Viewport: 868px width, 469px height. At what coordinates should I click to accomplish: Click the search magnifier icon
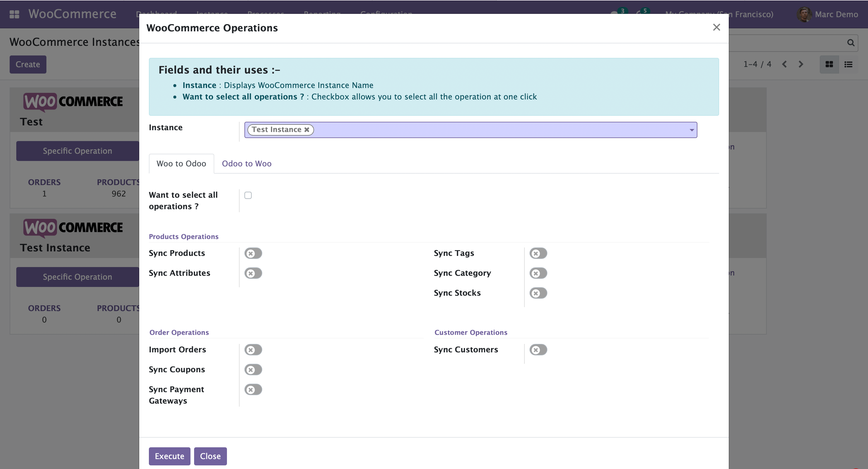coord(851,43)
